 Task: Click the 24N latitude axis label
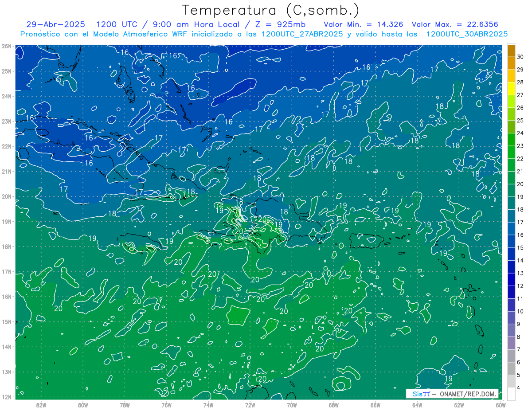[x=7, y=96]
